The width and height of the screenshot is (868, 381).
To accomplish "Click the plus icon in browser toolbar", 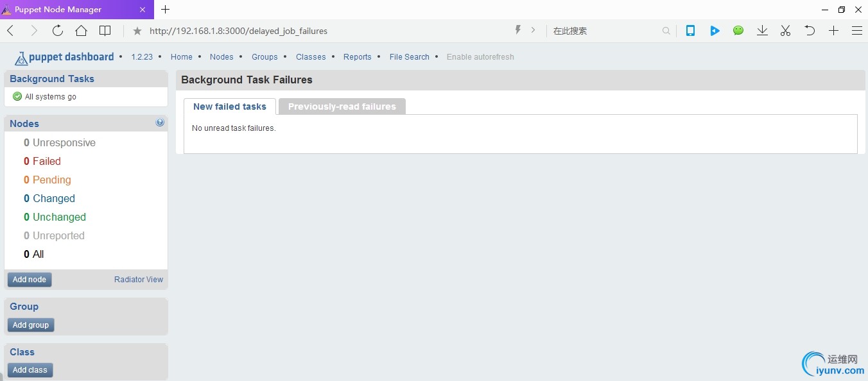I will tap(833, 31).
